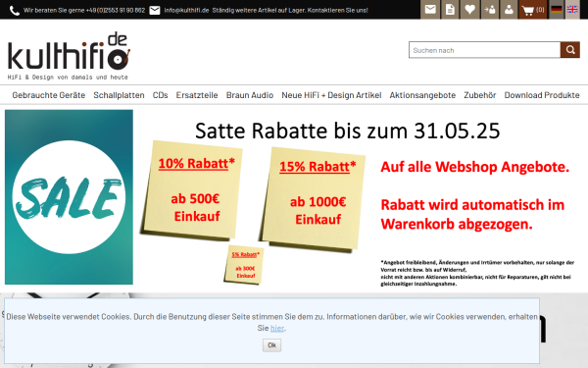
Task: Open Neue HiFi + Design Artikel menu
Action: [x=331, y=95]
